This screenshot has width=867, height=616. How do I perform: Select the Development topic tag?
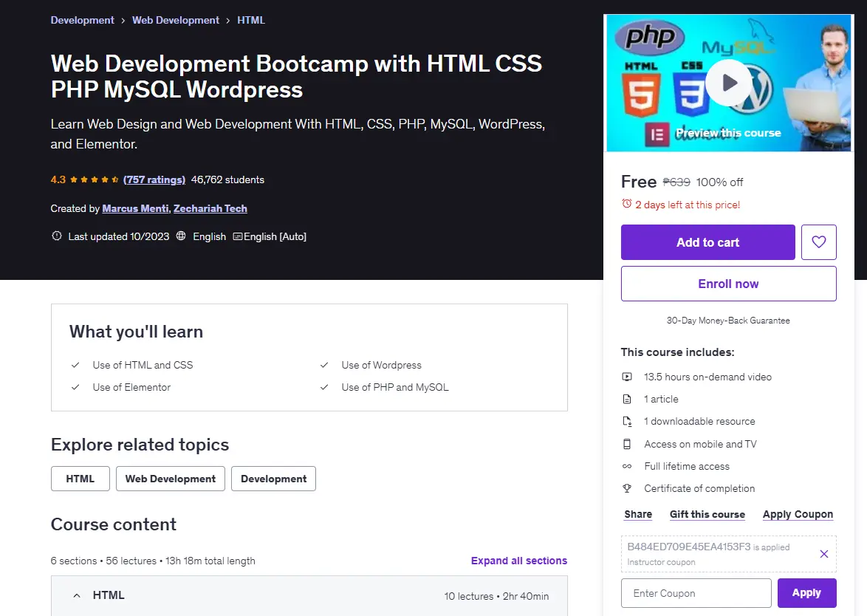click(273, 479)
